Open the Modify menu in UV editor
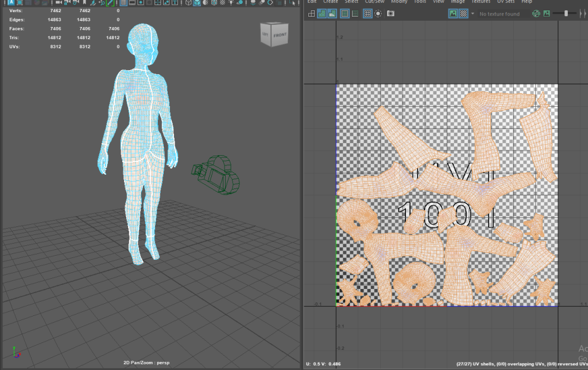588x370 pixels. click(399, 2)
